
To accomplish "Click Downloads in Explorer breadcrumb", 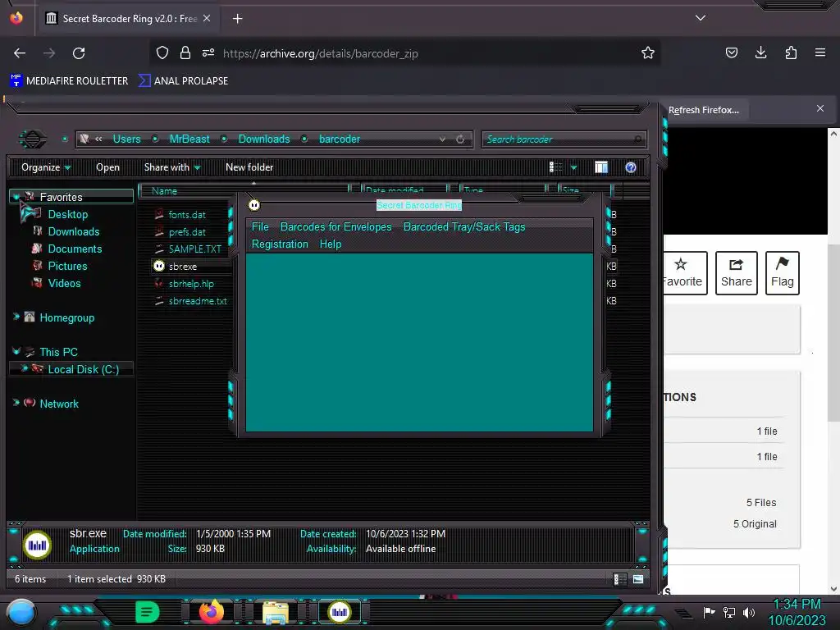I will [264, 139].
